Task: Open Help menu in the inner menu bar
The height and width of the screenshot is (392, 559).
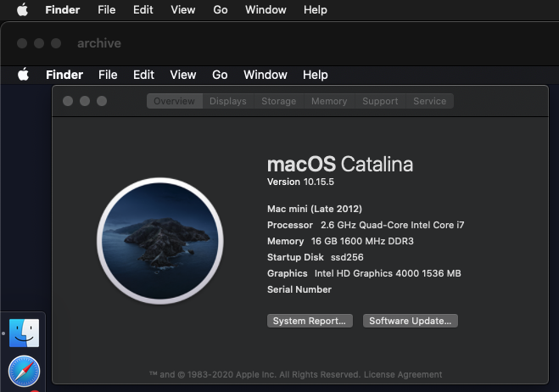Action: (x=316, y=75)
